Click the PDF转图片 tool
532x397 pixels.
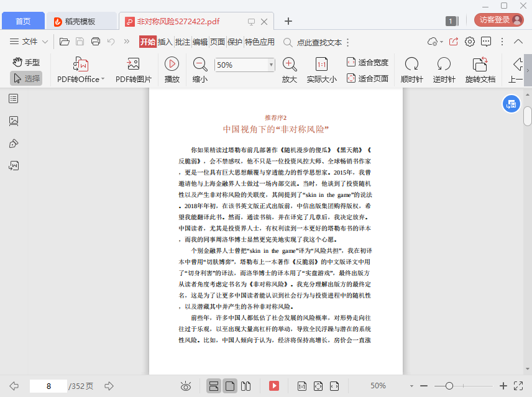(133, 65)
